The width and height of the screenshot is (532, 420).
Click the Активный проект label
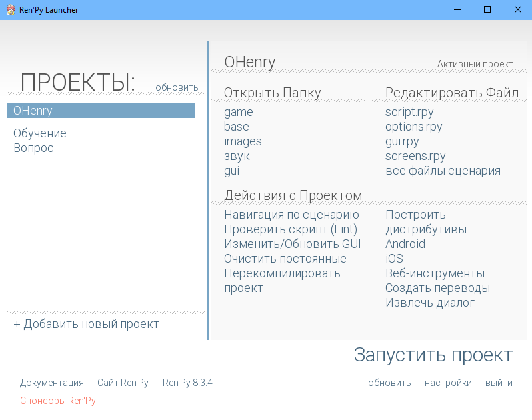click(475, 64)
